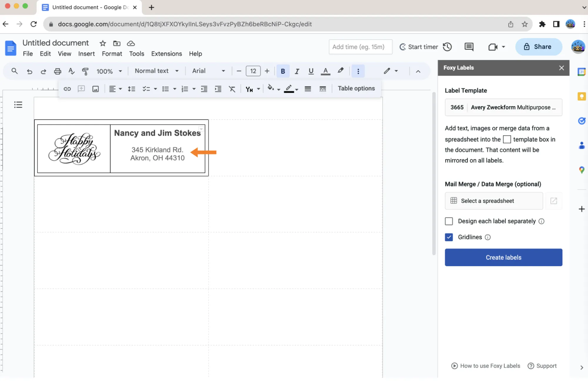Add a comment from the toolbar
This screenshot has height=382, width=588.
coord(81,89)
